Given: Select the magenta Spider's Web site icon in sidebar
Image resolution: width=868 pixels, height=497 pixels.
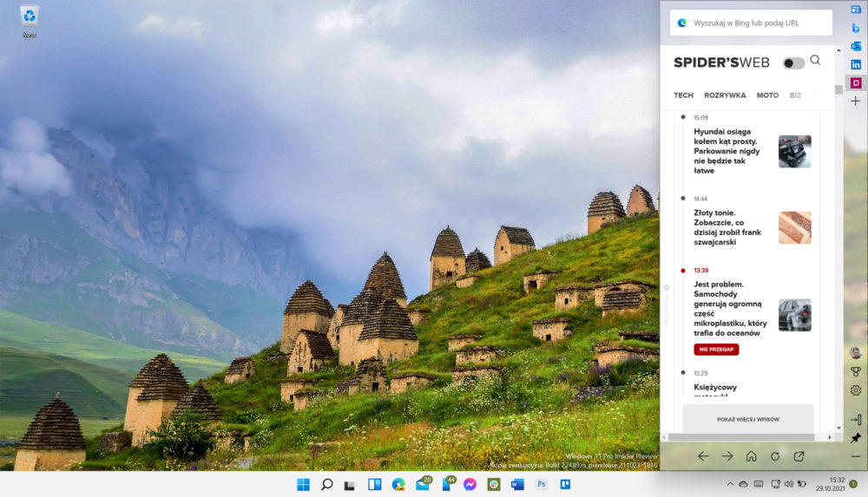Looking at the screenshot, I should point(856,83).
